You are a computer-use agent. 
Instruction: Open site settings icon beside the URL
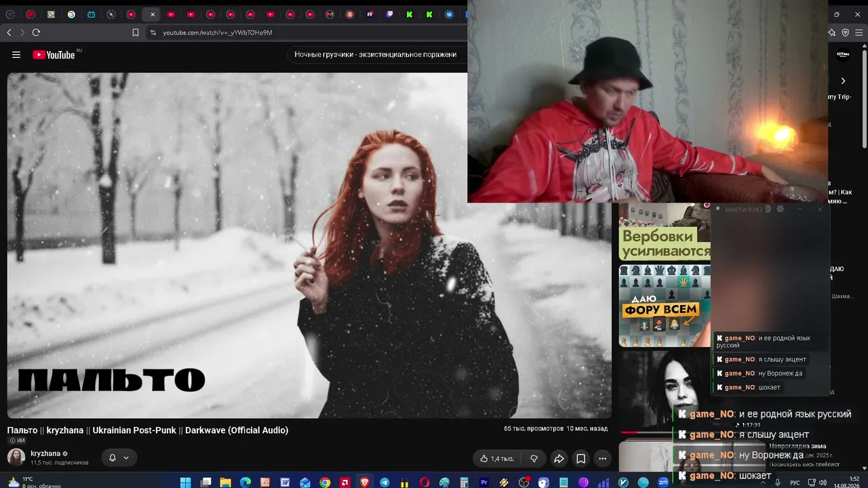(x=153, y=33)
